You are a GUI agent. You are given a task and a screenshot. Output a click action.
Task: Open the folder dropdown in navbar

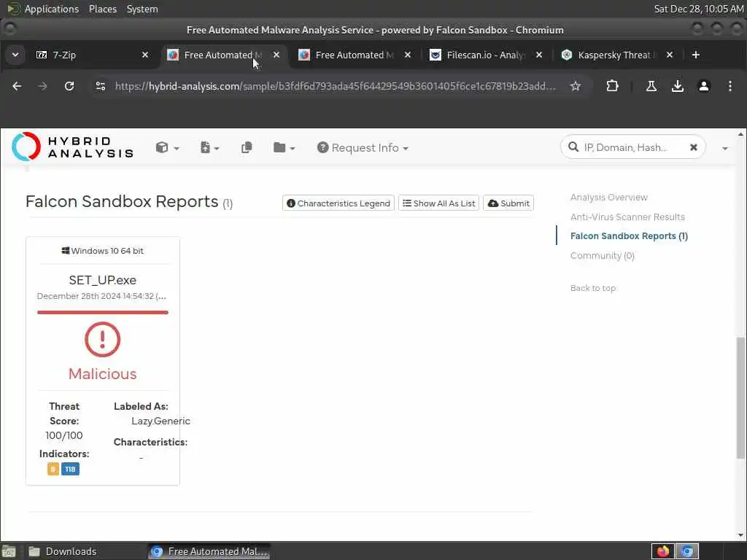tap(284, 147)
